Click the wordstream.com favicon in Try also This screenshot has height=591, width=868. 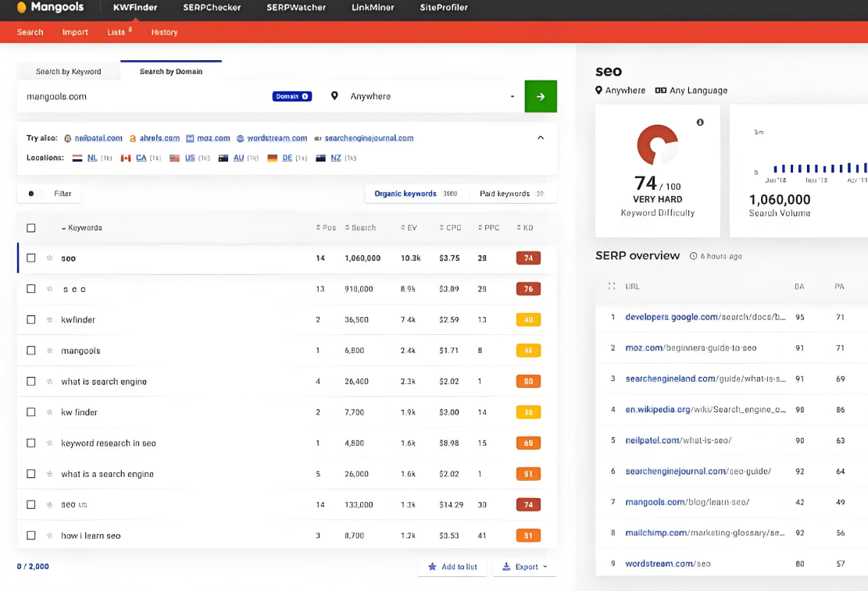click(241, 138)
